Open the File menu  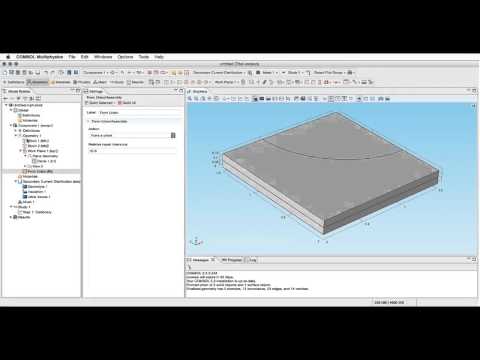point(72,57)
